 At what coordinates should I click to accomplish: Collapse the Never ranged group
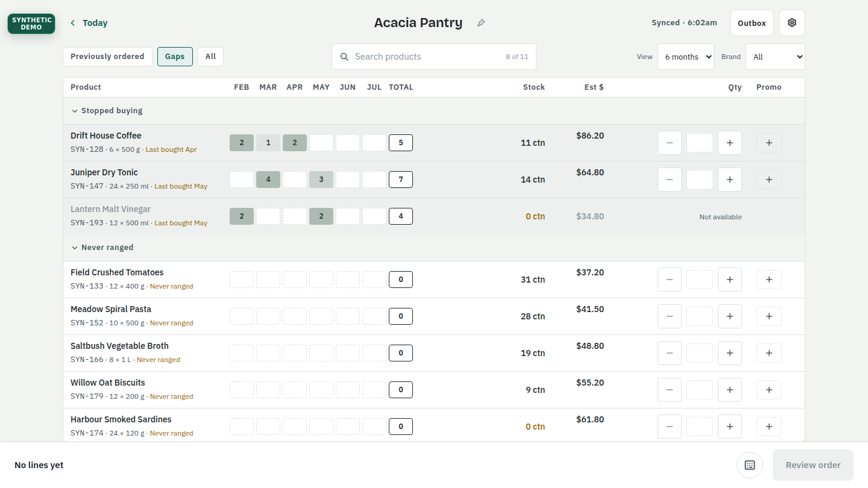102,248
